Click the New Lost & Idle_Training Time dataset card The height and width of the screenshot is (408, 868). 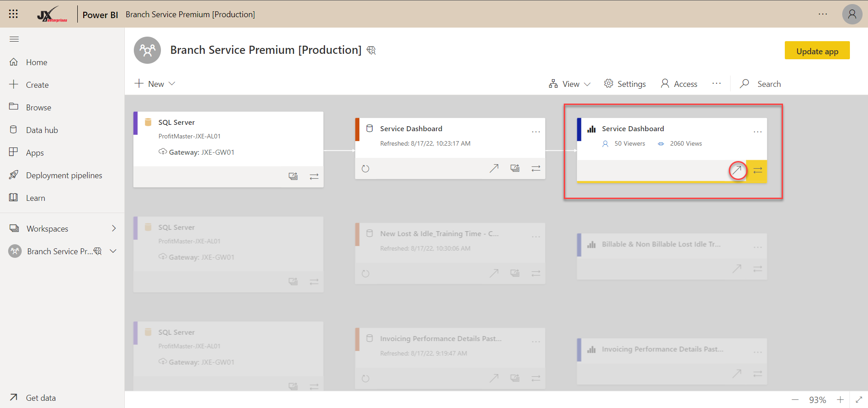click(450, 253)
